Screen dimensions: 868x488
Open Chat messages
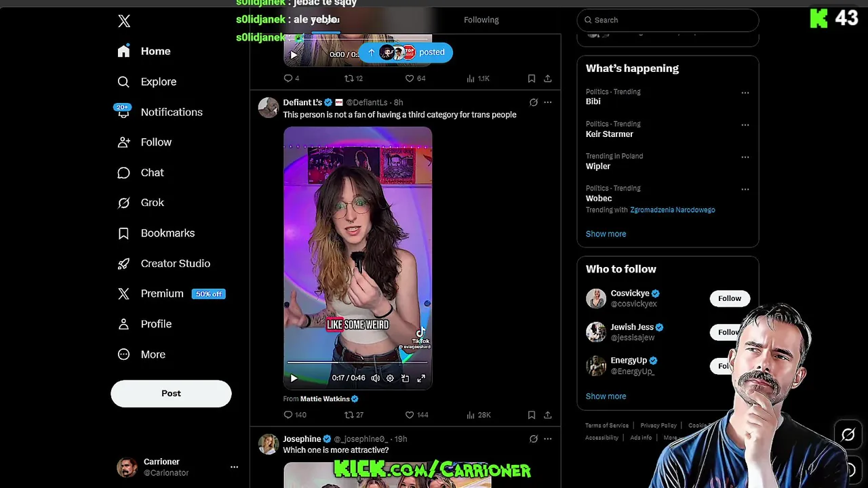(140, 173)
